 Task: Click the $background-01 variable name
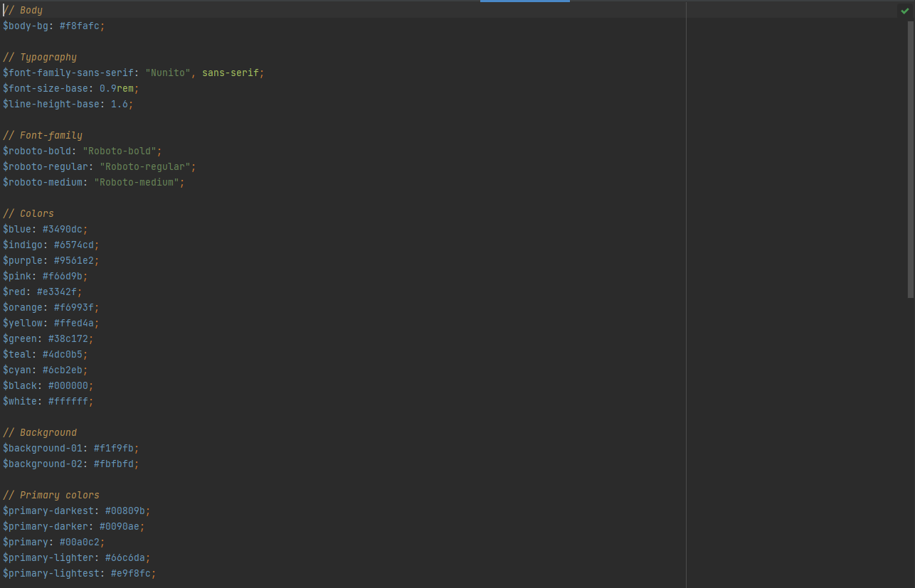(x=41, y=448)
